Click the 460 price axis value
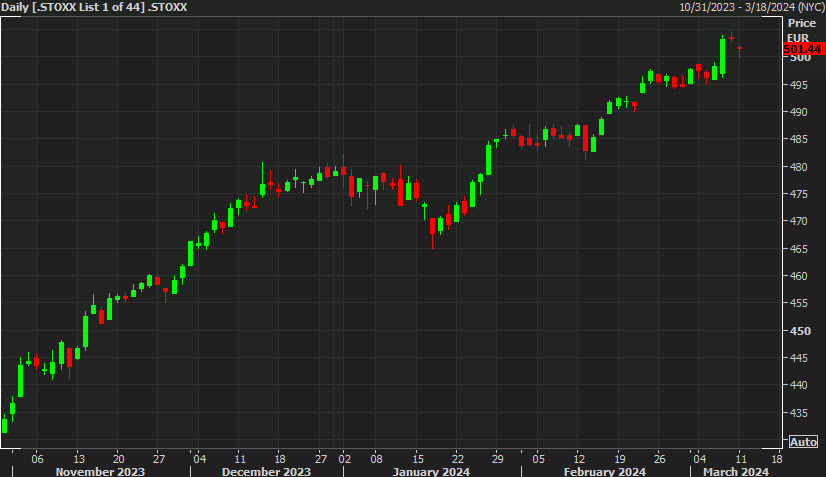The width and height of the screenshot is (826, 477). [799, 276]
